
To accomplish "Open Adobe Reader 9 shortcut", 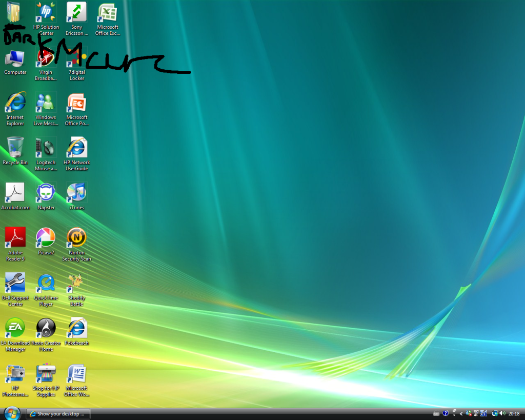I will pyautogui.click(x=15, y=244).
